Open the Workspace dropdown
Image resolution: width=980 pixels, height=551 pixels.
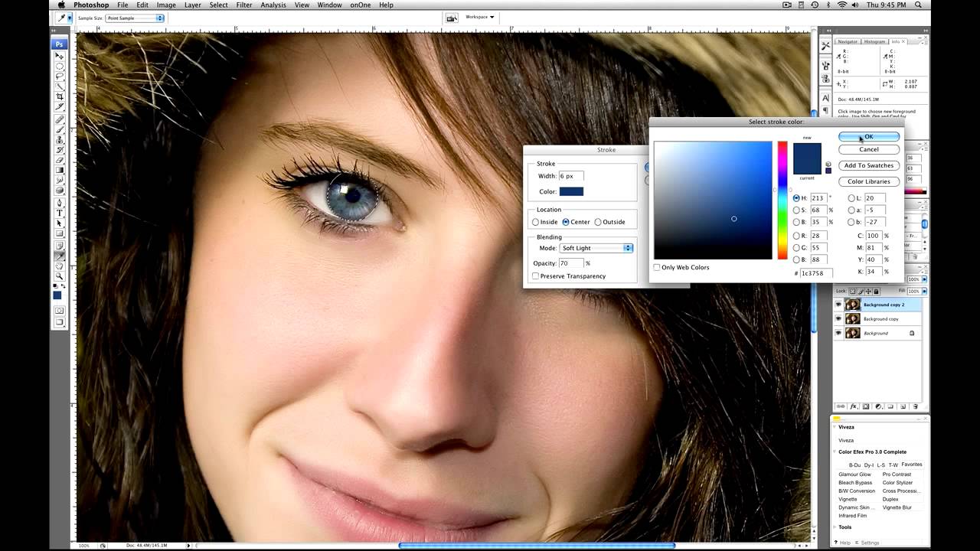[x=481, y=17]
